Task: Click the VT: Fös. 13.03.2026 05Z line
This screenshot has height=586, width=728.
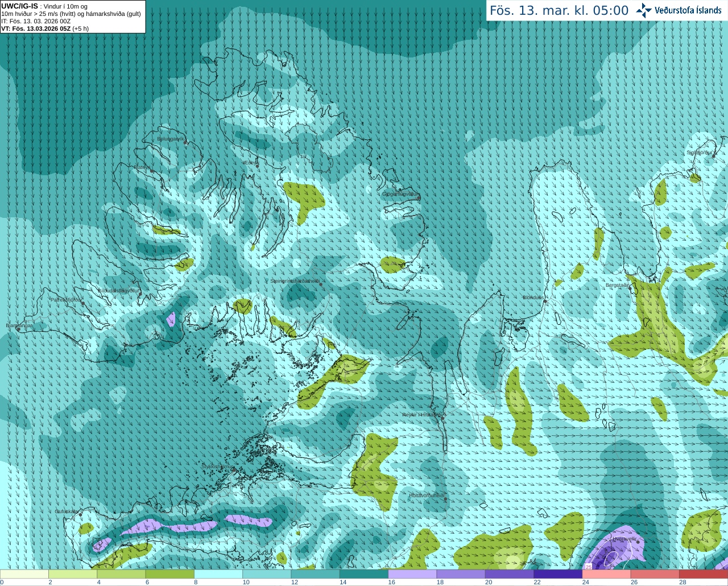Action: (45, 28)
